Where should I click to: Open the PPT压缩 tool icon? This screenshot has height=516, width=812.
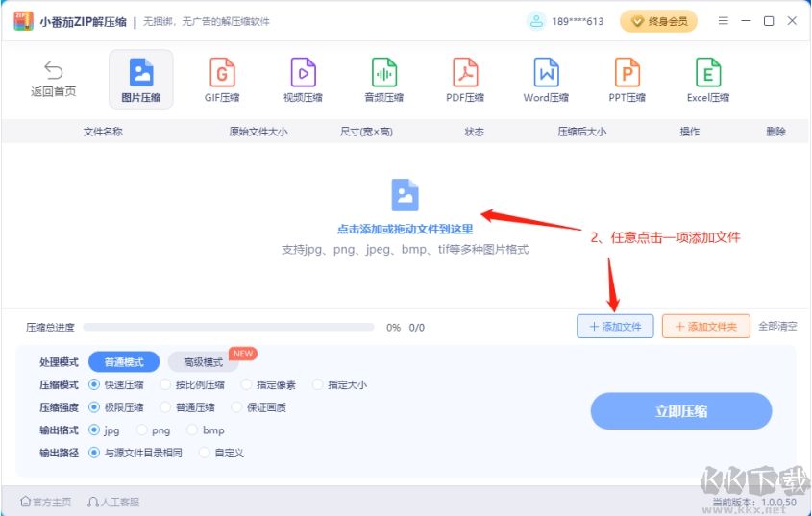(627, 72)
